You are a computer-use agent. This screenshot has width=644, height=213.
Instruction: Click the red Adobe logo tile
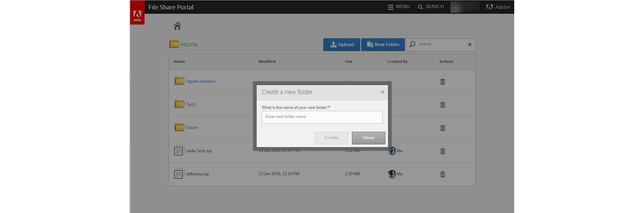click(x=138, y=12)
